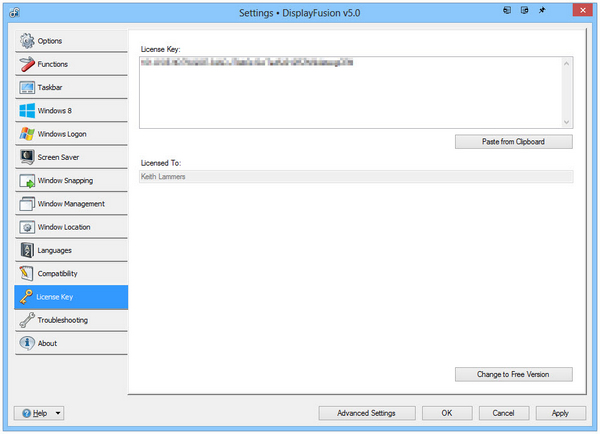Open the Window Snapping tab label
Image resolution: width=600 pixels, height=434 pixels.
tap(65, 181)
